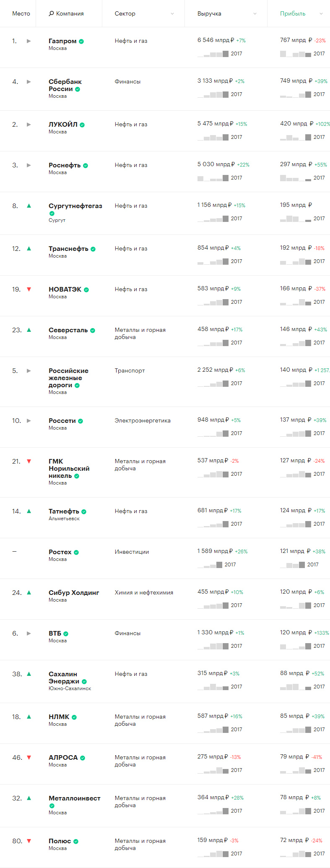Expand the Выручка column dropdown

coord(255,14)
